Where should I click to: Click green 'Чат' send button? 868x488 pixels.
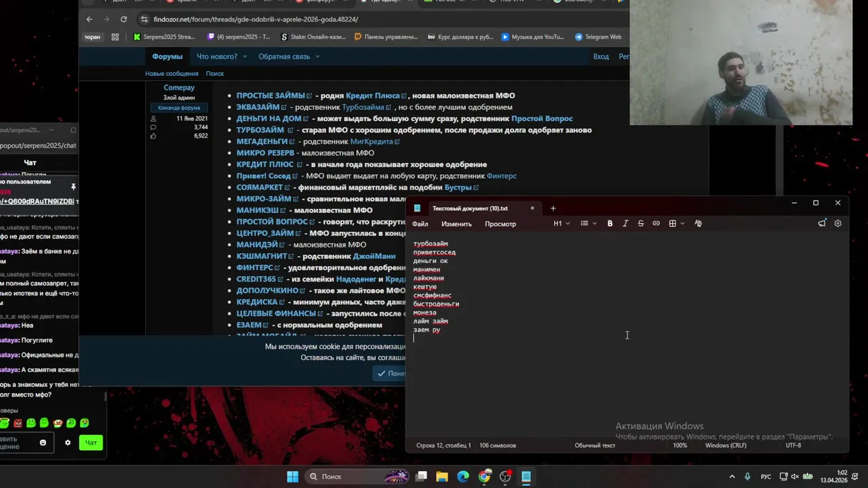pyautogui.click(x=91, y=443)
